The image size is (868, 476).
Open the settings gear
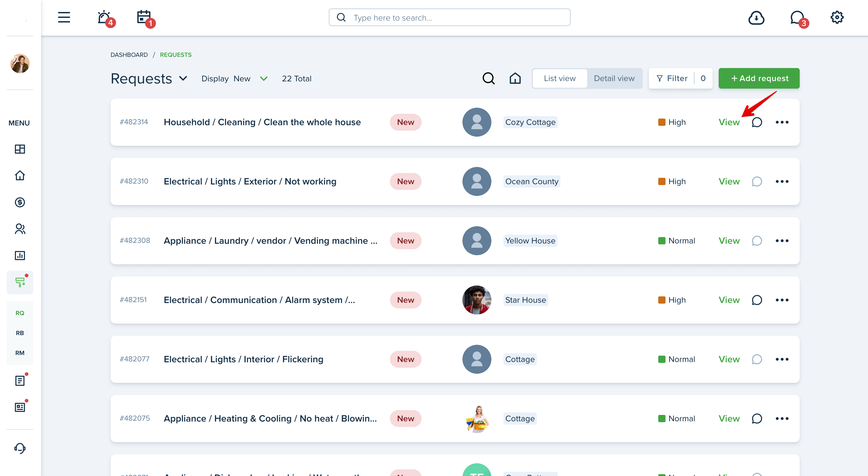tap(837, 18)
